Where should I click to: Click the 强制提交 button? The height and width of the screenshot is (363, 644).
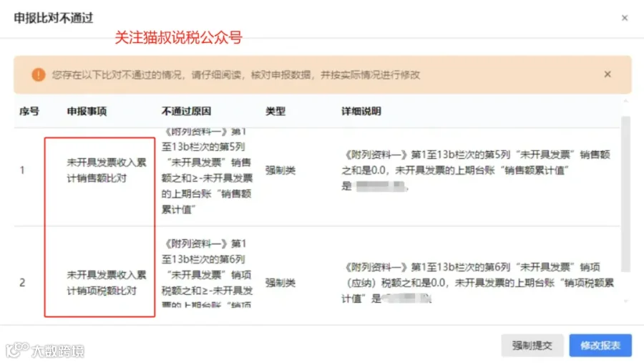click(532, 345)
